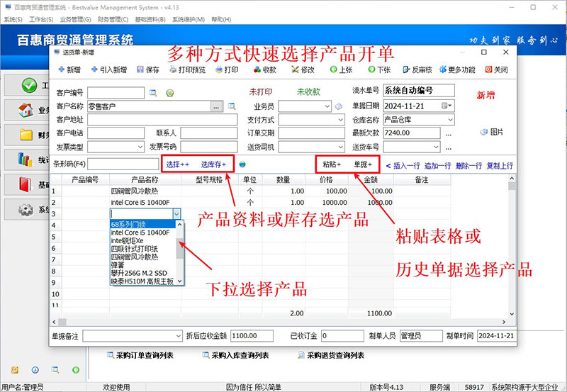
Task: Click the house icon in sidebar
Action: (26, 111)
